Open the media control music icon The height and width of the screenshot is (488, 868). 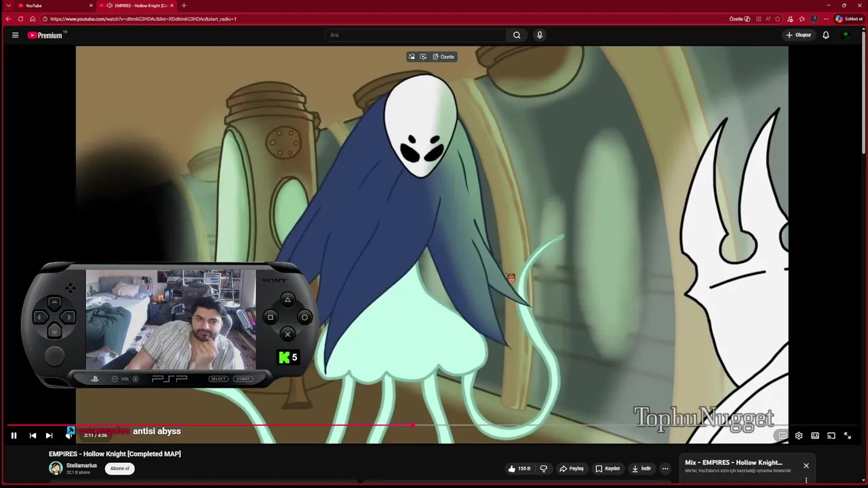[790, 19]
